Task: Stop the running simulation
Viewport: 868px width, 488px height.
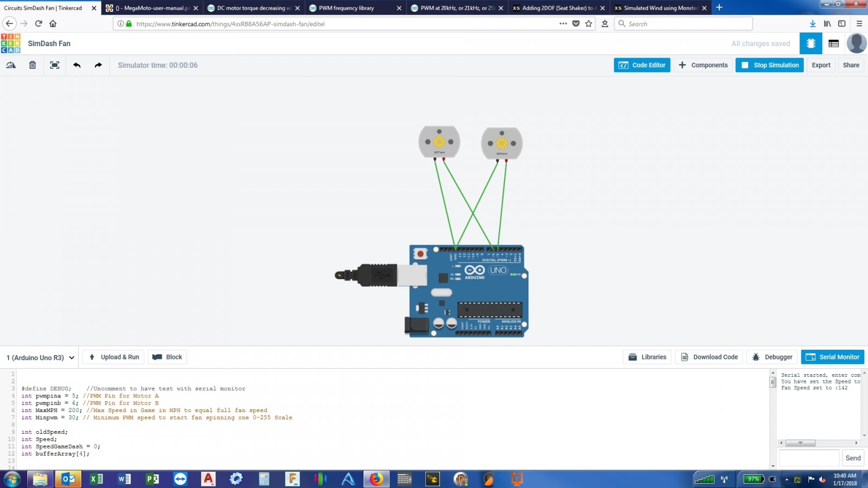Action: click(769, 65)
